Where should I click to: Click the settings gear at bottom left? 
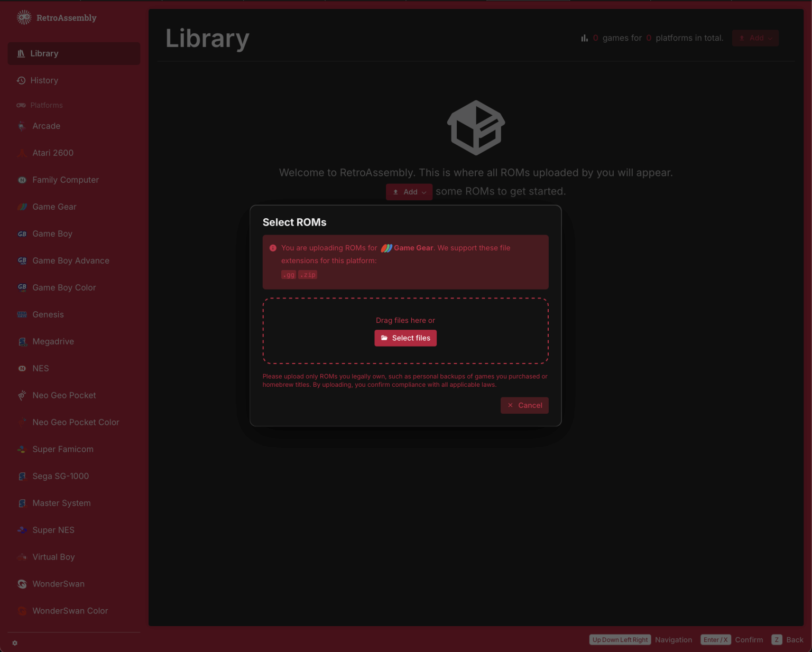coord(14,642)
